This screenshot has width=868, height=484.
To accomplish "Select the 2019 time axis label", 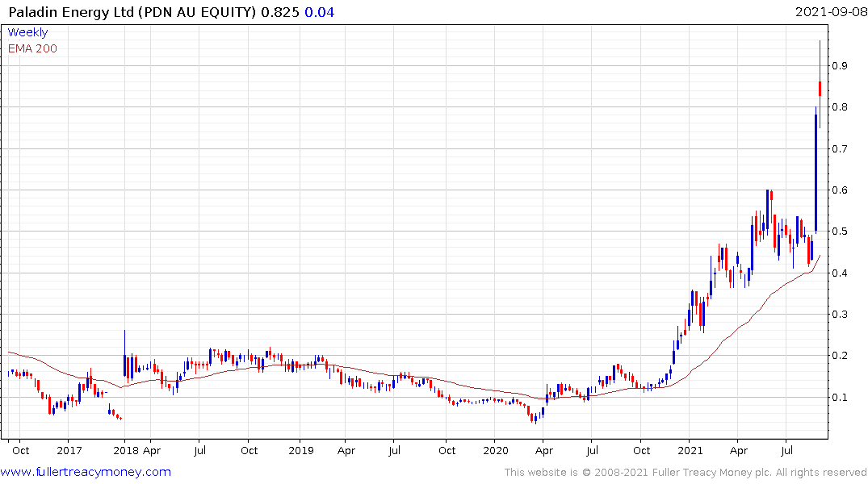I will coord(301,450).
